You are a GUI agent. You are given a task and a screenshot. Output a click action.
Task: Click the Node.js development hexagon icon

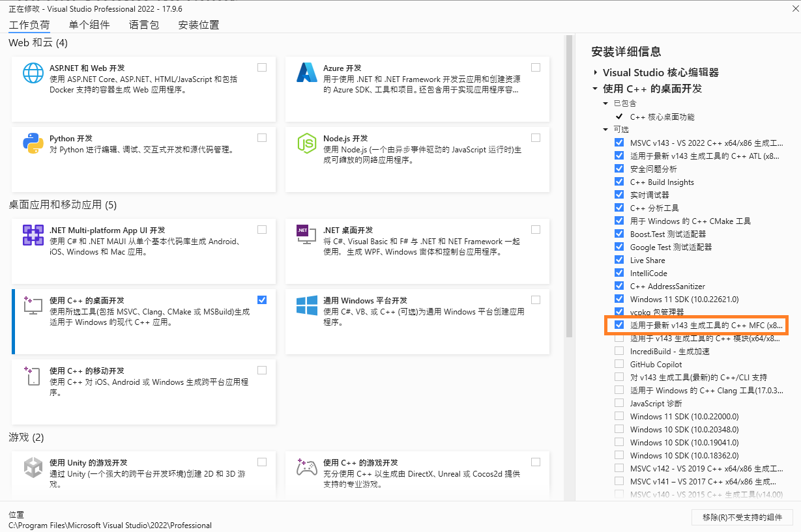(306, 143)
